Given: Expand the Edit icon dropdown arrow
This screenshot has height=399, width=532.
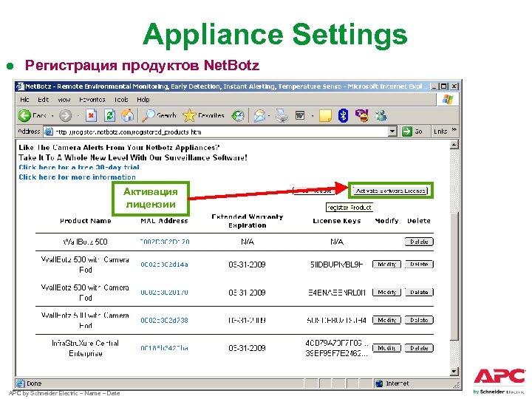Looking at the screenshot, I should tap(312, 116).
